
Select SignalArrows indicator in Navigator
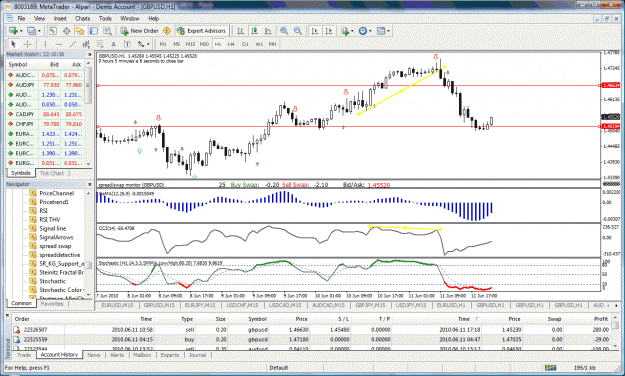[x=56, y=237]
